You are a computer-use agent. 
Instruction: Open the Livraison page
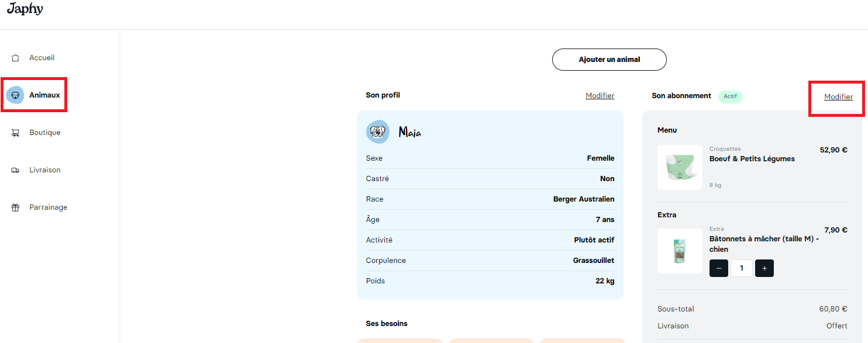(44, 170)
